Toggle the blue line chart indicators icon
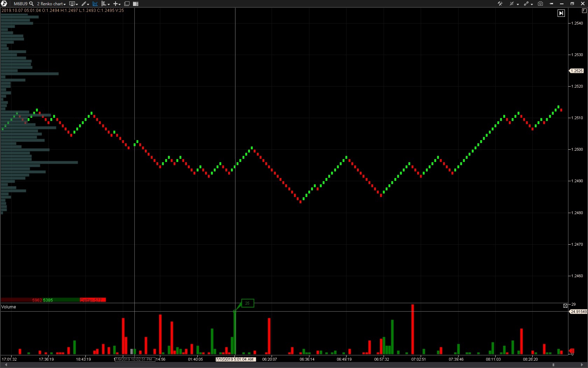Screen dimensions: 588x368 point(95,4)
